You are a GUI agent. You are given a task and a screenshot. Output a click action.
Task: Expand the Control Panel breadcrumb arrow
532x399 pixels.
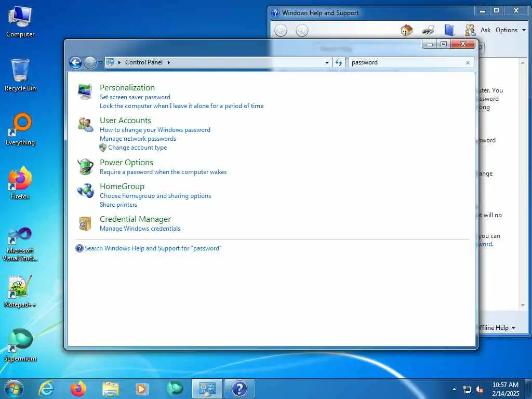(x=169, y=62)
